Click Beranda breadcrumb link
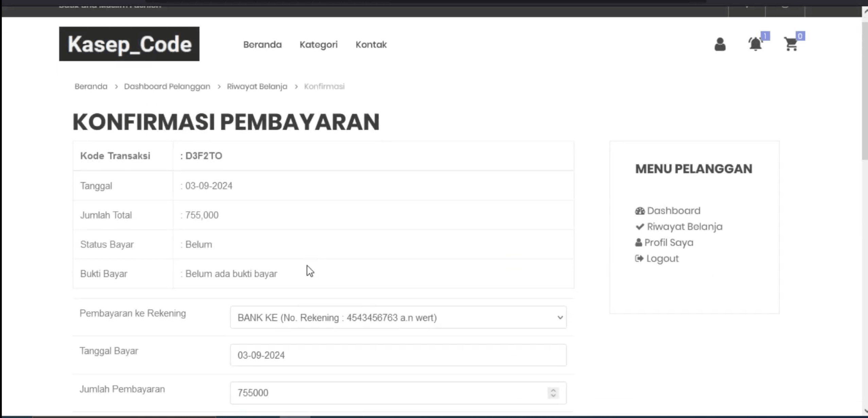The height and width of the screenshot is (418, 868). [91, 86]
